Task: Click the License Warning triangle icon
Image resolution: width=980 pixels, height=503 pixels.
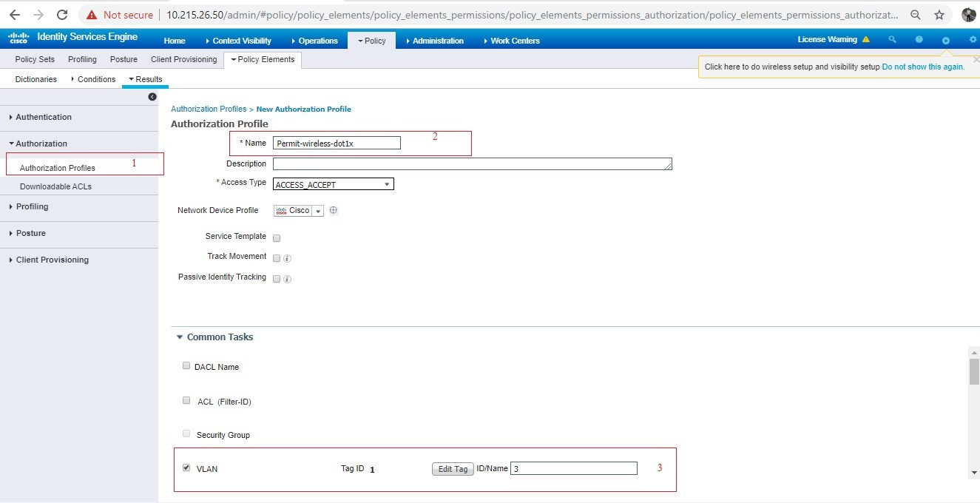Action: click(x=866, y=40)
